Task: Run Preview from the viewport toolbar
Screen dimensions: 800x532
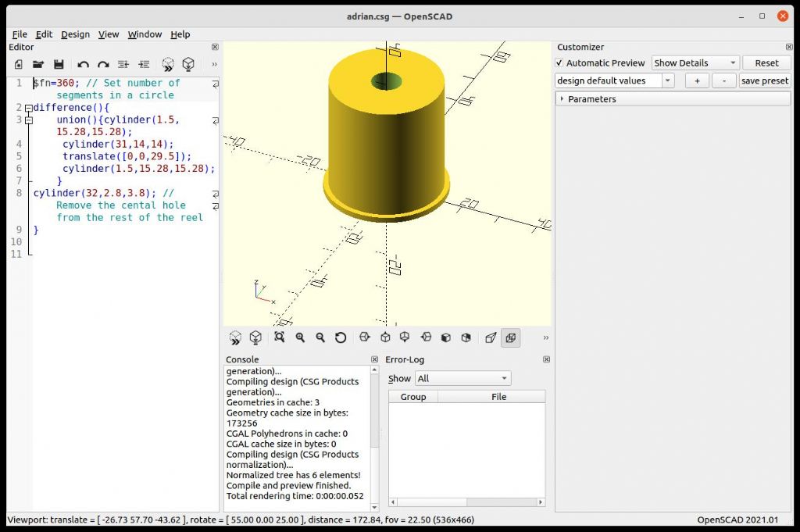Action: [x=235, y=337]
